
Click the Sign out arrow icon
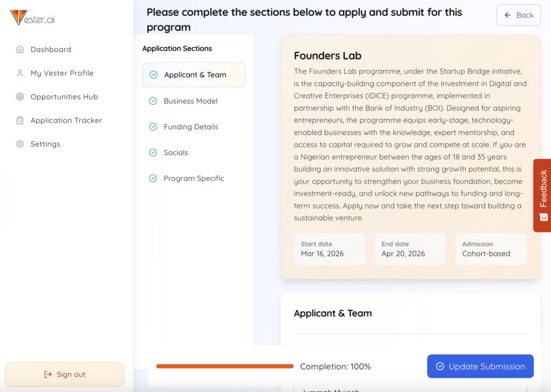coord(48,374)
